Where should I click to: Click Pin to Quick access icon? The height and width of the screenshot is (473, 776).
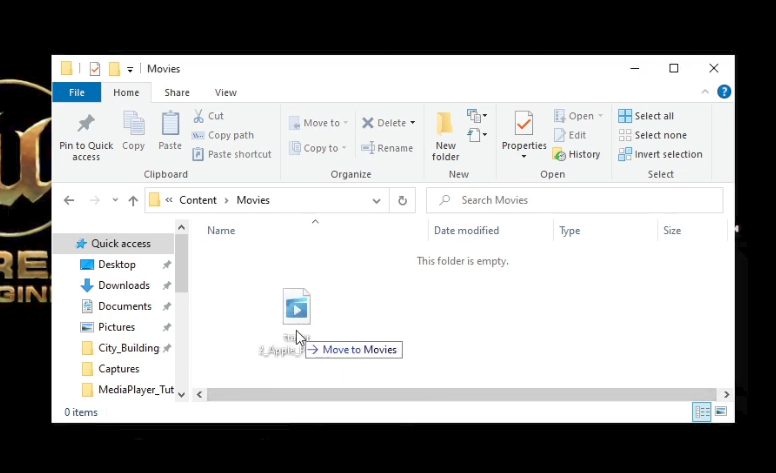click(86, 124)
